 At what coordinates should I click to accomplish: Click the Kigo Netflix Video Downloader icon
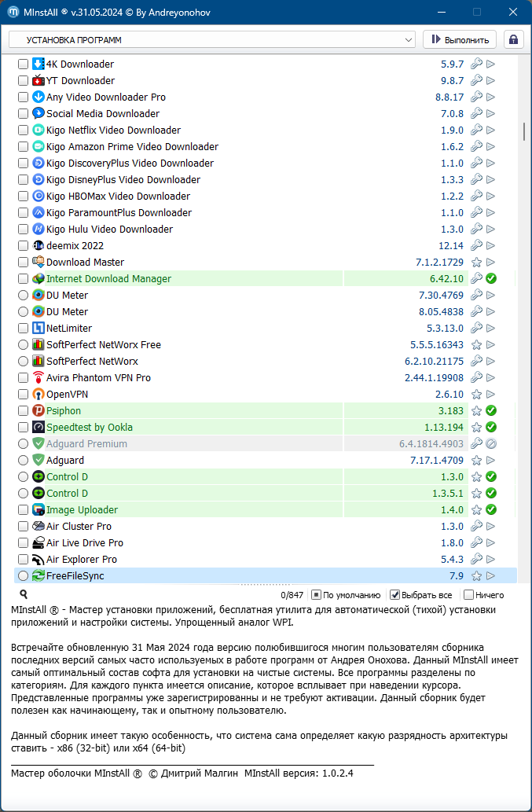pyautogui.click(x=39, y=130)
